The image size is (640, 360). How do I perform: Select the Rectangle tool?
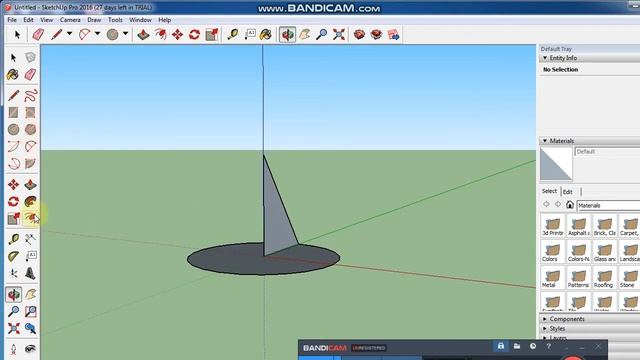13,112
